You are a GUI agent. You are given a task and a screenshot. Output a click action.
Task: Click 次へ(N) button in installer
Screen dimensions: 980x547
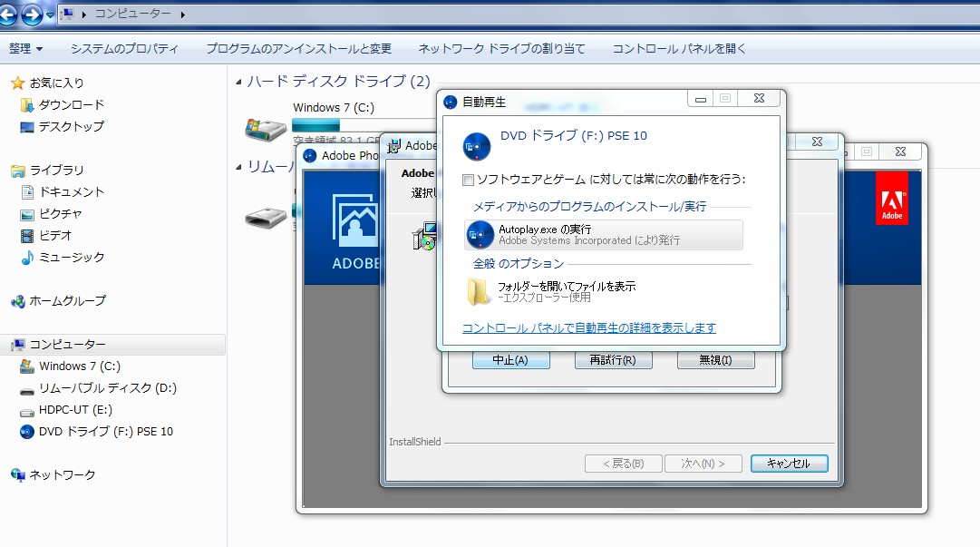pos(703,464)
